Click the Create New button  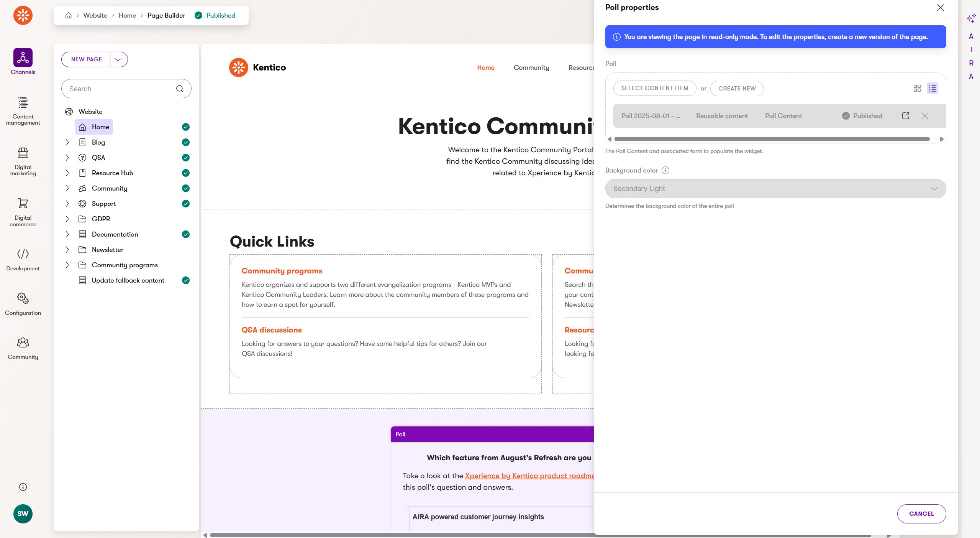click(737, 89)
